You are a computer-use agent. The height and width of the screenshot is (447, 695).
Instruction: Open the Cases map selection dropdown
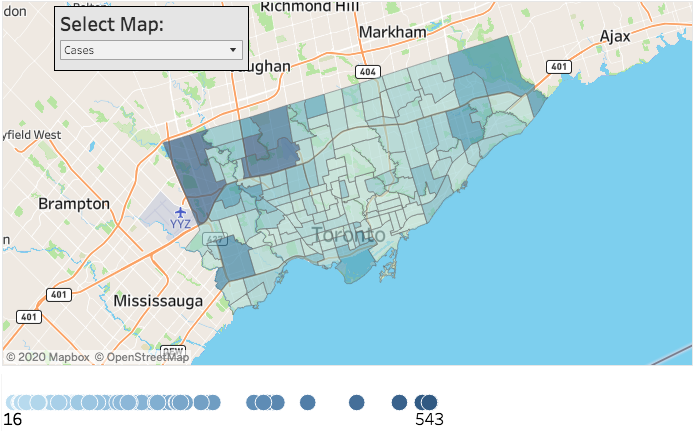[x=150, y=49]
